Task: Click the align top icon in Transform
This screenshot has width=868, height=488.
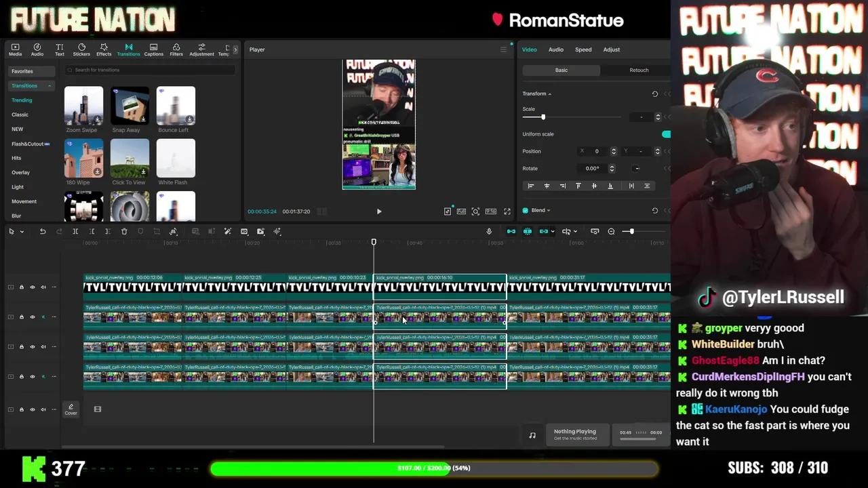Action: coord(578,186)
